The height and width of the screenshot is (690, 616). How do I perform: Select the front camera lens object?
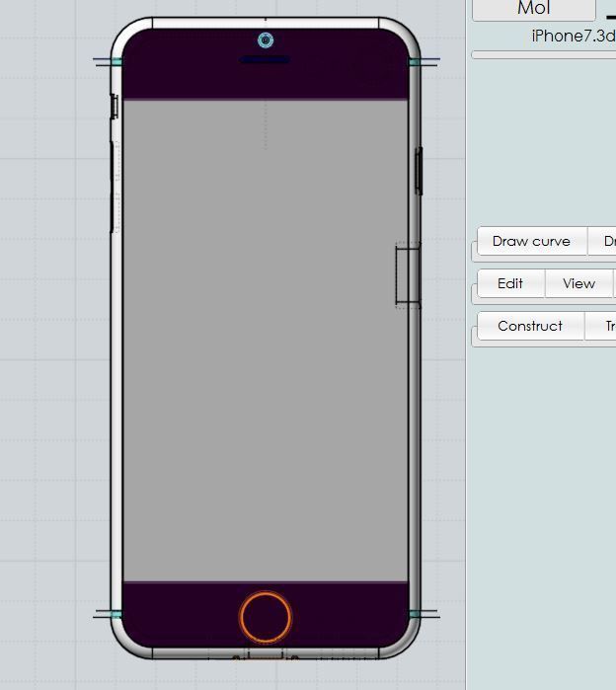point(266,40)
